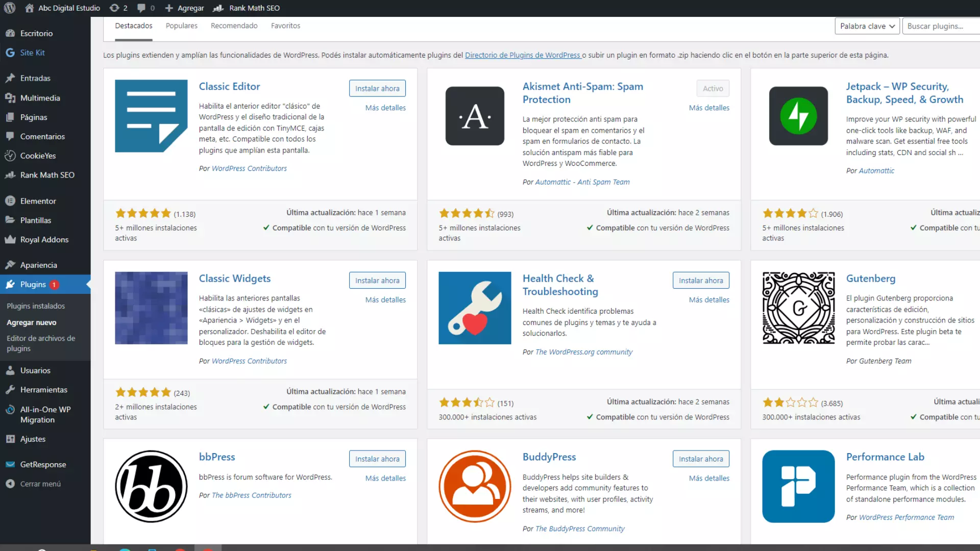Screen dimensions: 980x551
Task: Collapse sidebar with Cerrar menú icon
Action: [10, 484]
